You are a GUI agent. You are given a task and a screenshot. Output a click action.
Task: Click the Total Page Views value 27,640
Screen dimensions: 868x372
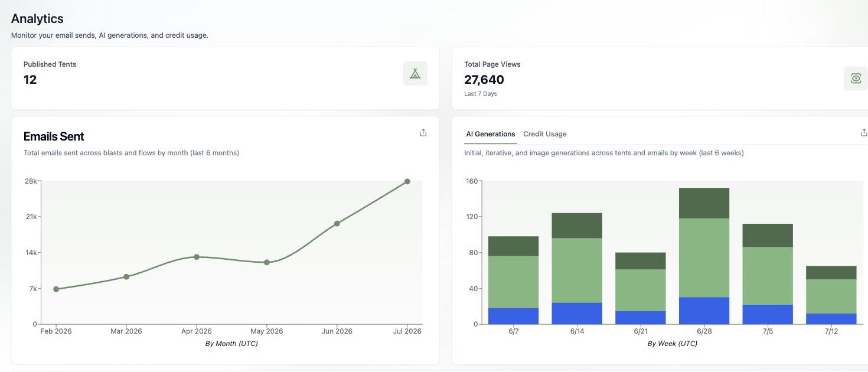484,80
